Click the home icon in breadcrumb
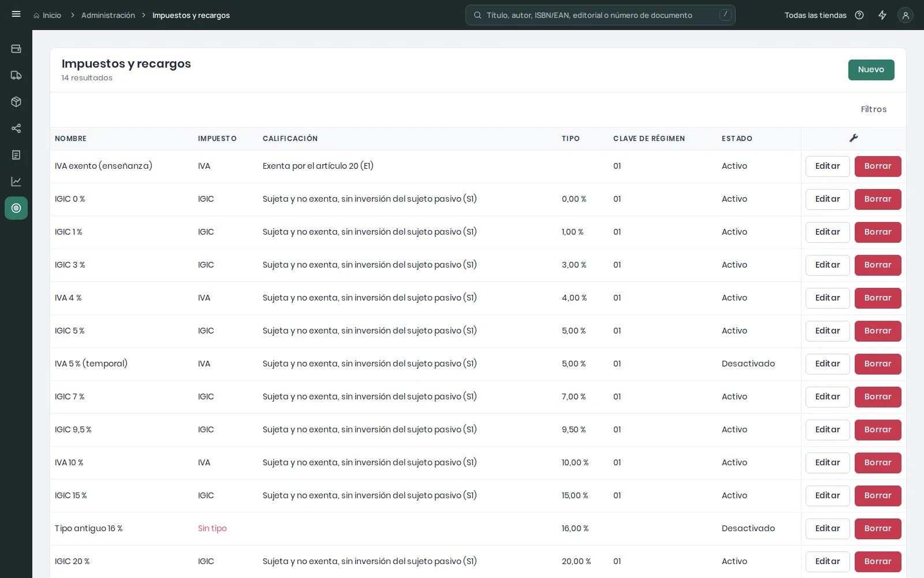The width and height of the screenshot is (924, 578). 36,16
